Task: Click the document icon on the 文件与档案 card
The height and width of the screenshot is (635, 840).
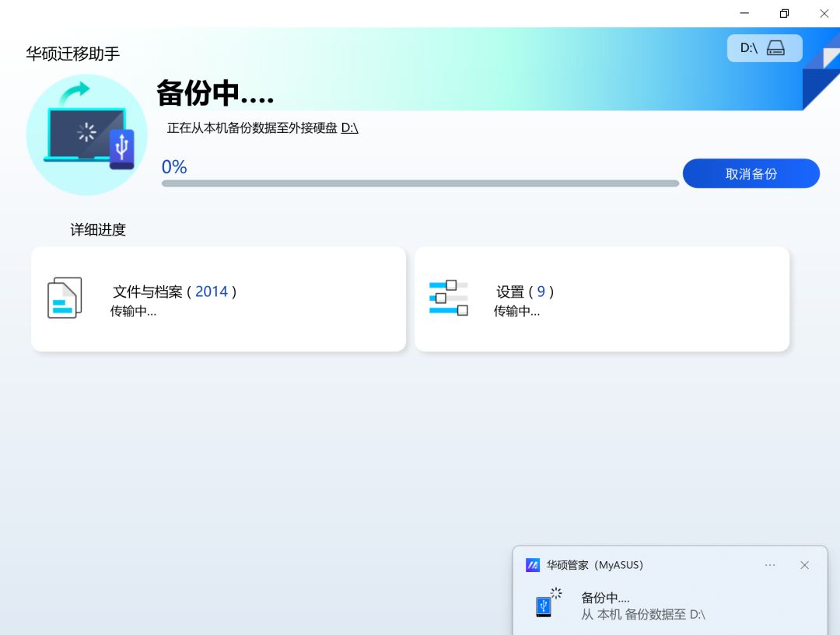Action: point(65,298)
